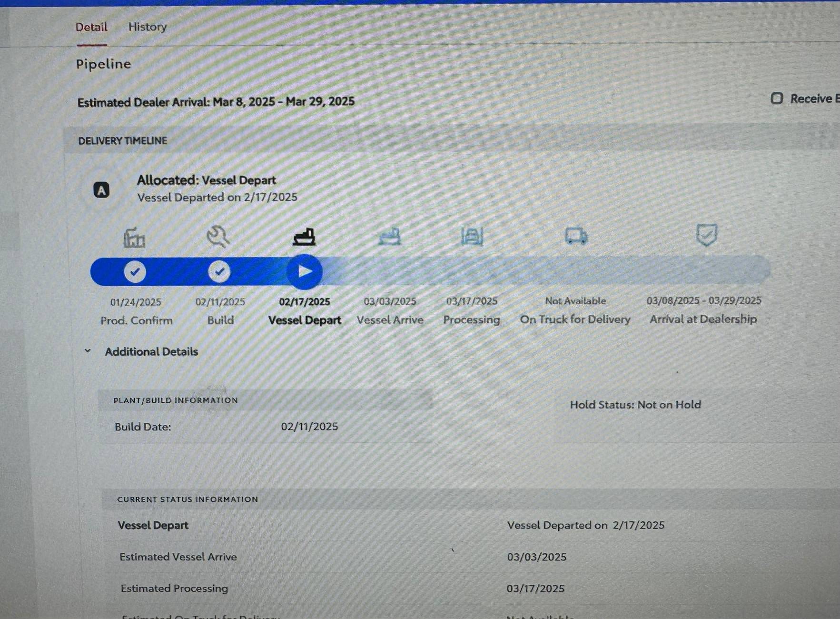The height and width of the screenshot is (619, 840).
Task: Click the Prod. Confirm factory icon
Action: tap(134, 237)
